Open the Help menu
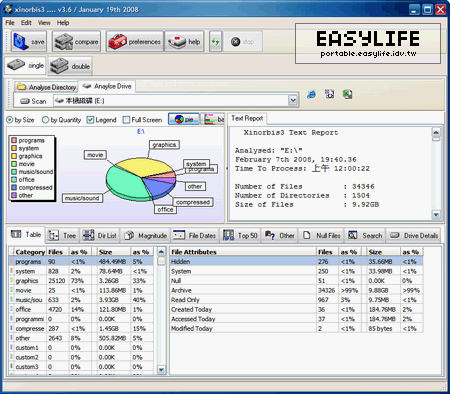 [x=63, y=23]
